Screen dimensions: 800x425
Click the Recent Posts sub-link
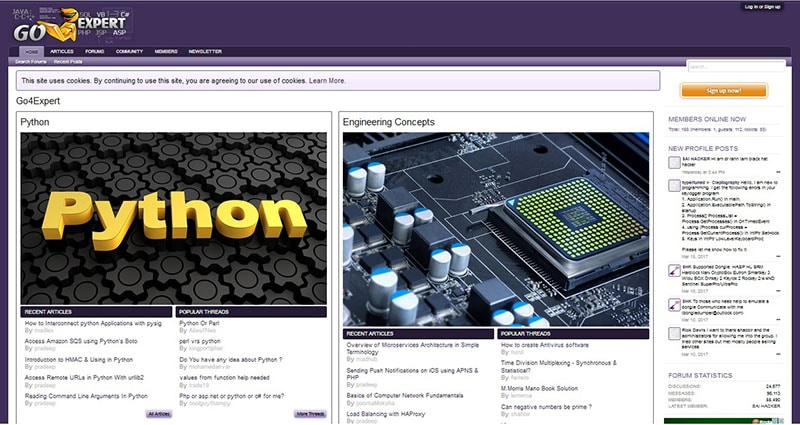(x=68, y=62)
